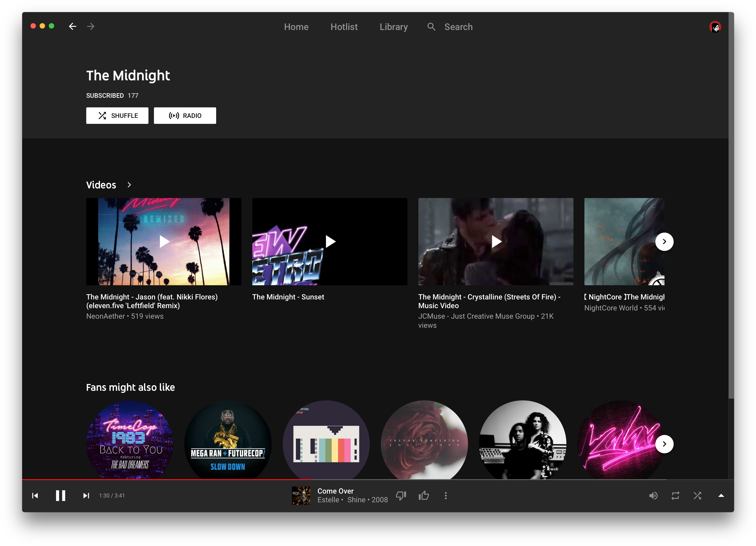Expand the Videos section
Image resolution: width=756 pixels, height=546 pixels.
coord(129,185)
